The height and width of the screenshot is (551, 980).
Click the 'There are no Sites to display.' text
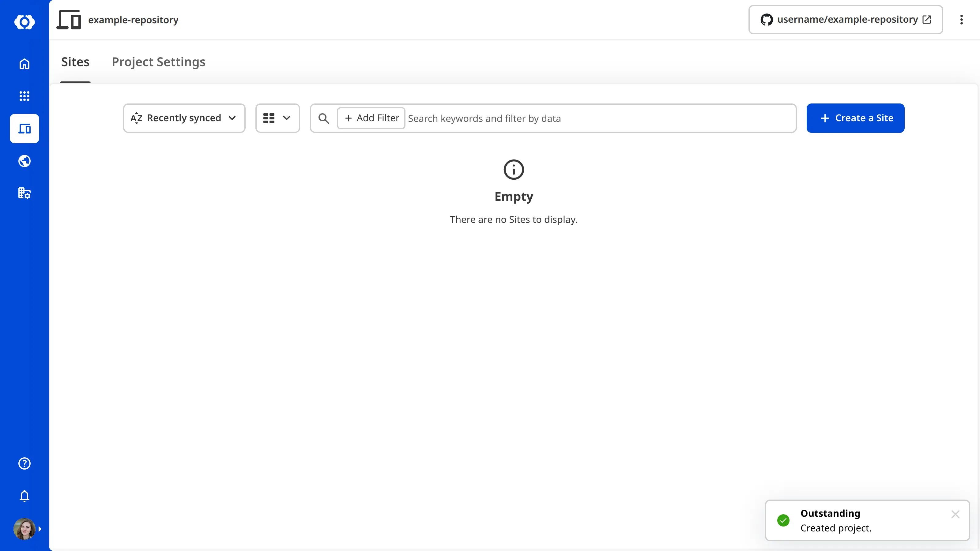[514, 219]
